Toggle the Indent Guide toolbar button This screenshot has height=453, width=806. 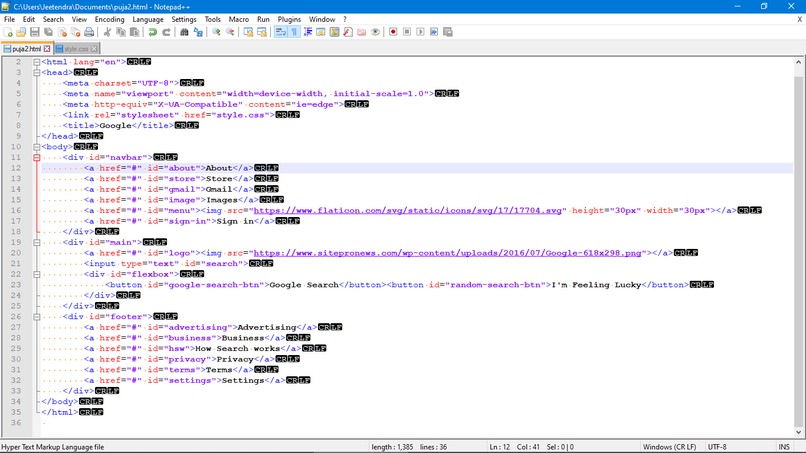click(x=307, y=32)
